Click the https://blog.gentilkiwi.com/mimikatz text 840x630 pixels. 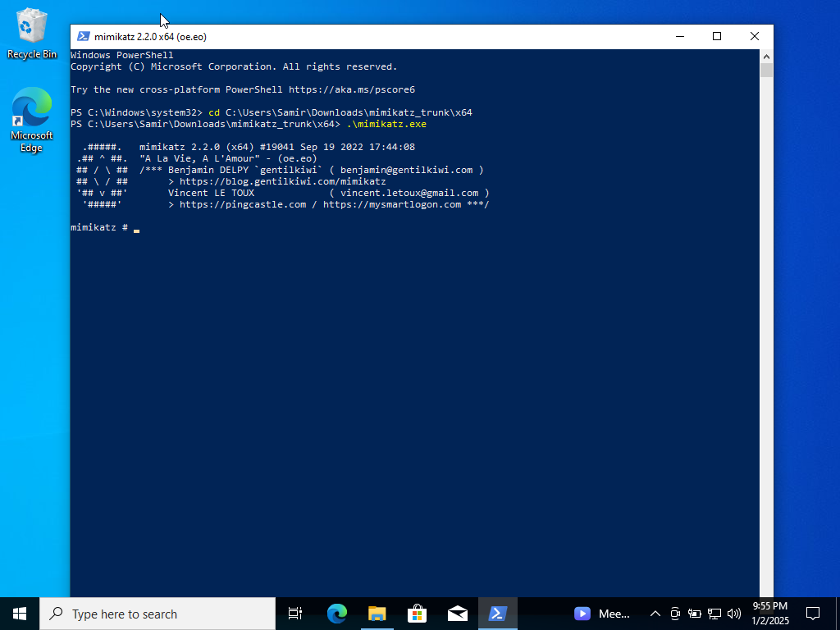pyautogui.click(x=283, y=181)
